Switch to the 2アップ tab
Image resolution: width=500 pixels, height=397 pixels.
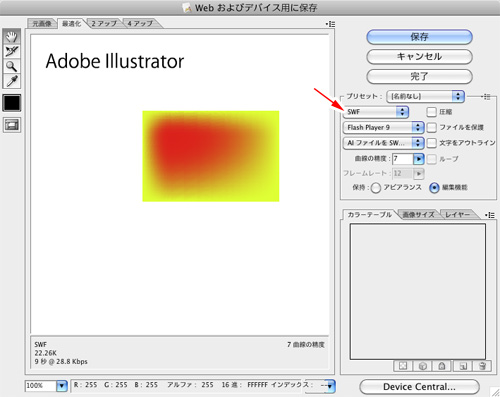[104, 23]
